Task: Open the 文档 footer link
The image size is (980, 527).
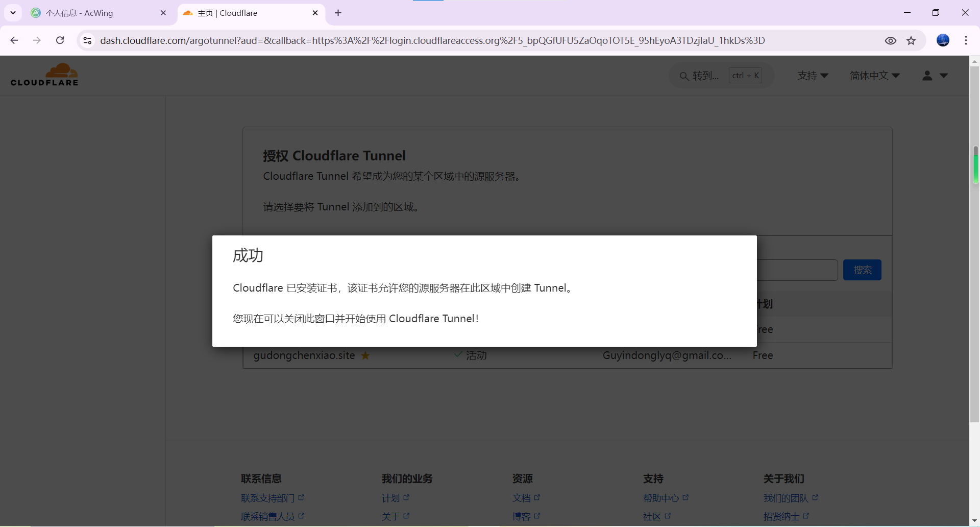Action: click(x=526, y=498)
